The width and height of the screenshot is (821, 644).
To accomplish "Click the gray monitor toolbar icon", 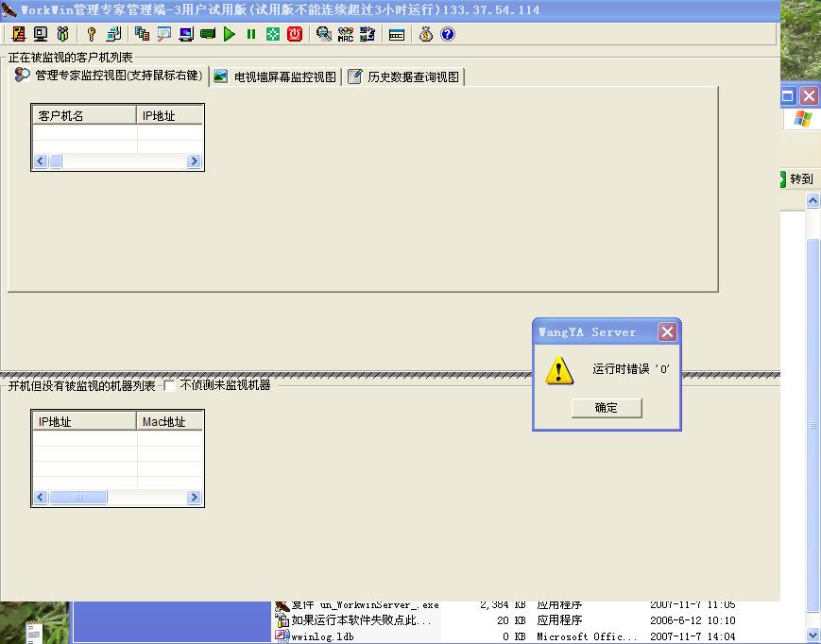I will click(x=41, y=35).
